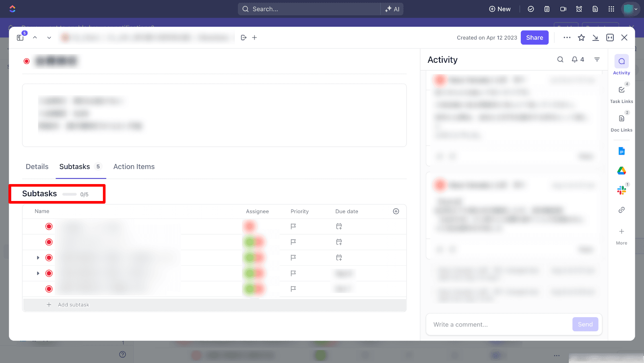
Task: Open the user avatar menu
Action: (630, 9)
